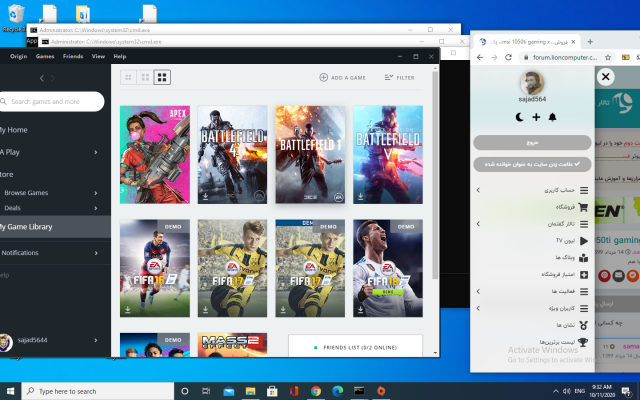Click the Search games and more field
This screenshot has width=640, height=400.
point(50,101)
